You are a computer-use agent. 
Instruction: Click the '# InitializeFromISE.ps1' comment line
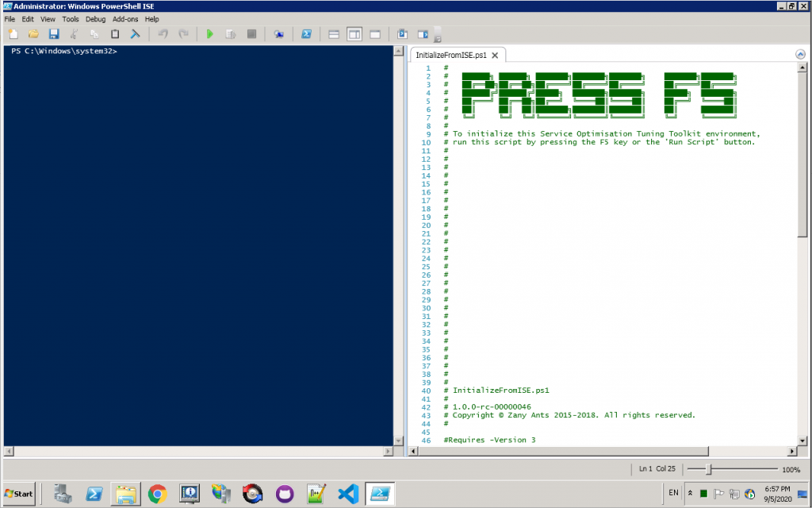tap(496, 391)
